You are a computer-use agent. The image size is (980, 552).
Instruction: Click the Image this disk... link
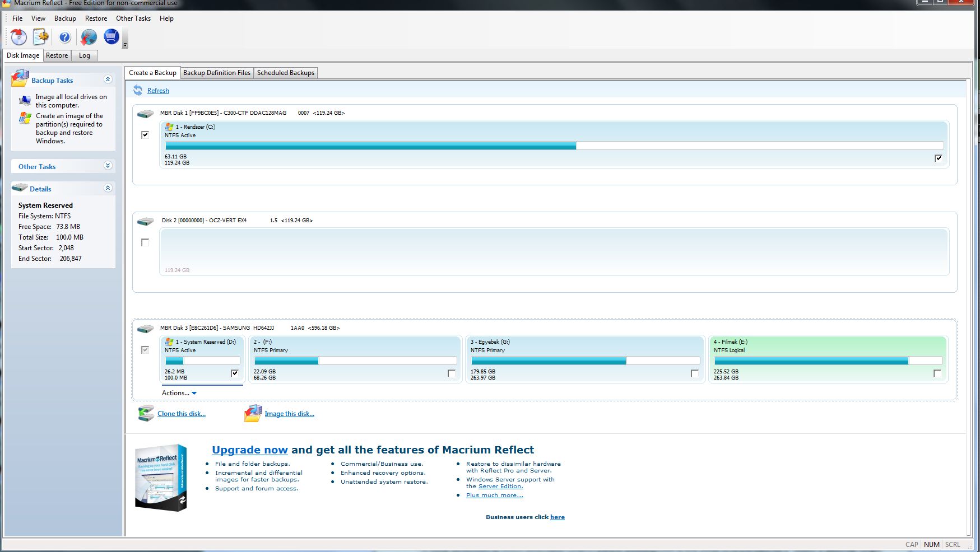click(289, 414)
